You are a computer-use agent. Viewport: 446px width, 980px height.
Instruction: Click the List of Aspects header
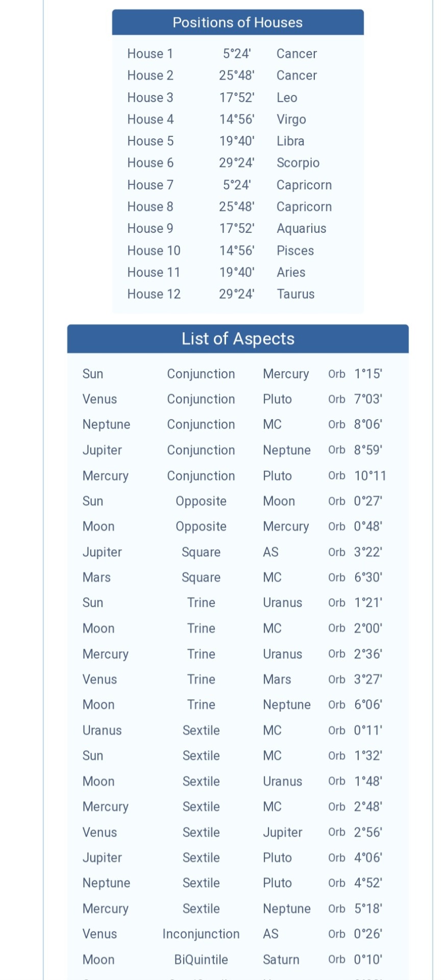(238, 339)
